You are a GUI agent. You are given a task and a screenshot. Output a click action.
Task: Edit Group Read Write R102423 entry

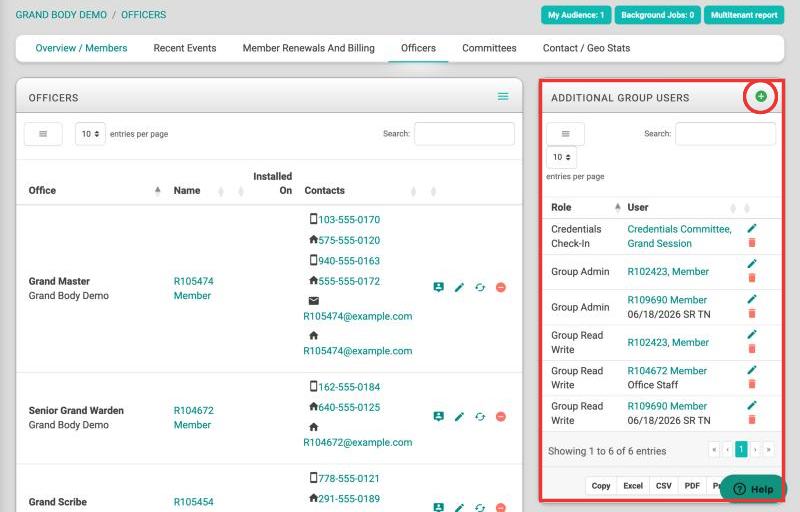pos(752,334)
